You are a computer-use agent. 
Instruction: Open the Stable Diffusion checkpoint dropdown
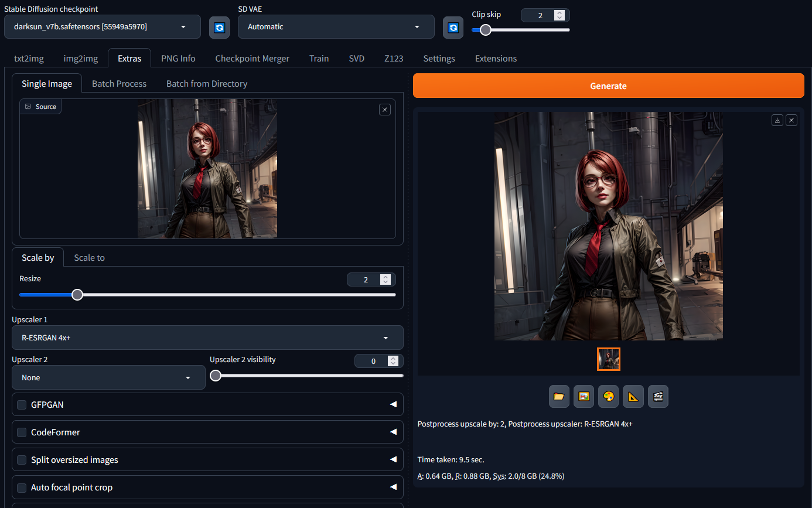click(x=103, y=27)
